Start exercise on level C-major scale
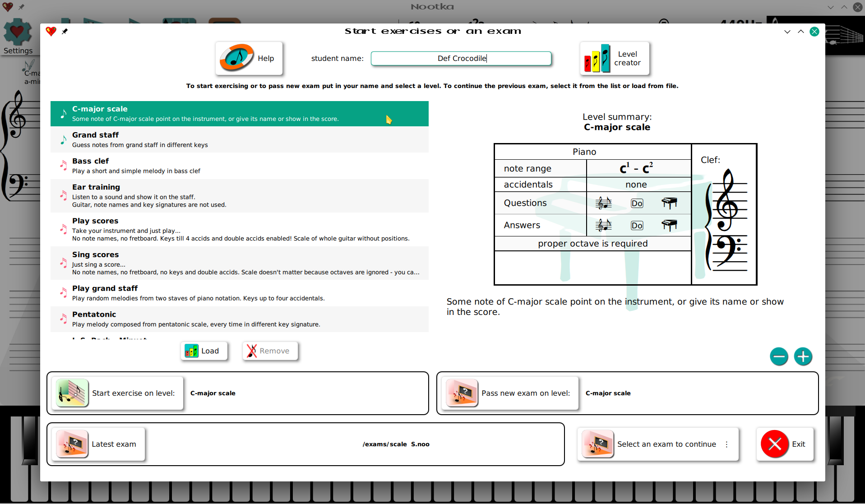This screenshot has height=504, width=865. 118,393
